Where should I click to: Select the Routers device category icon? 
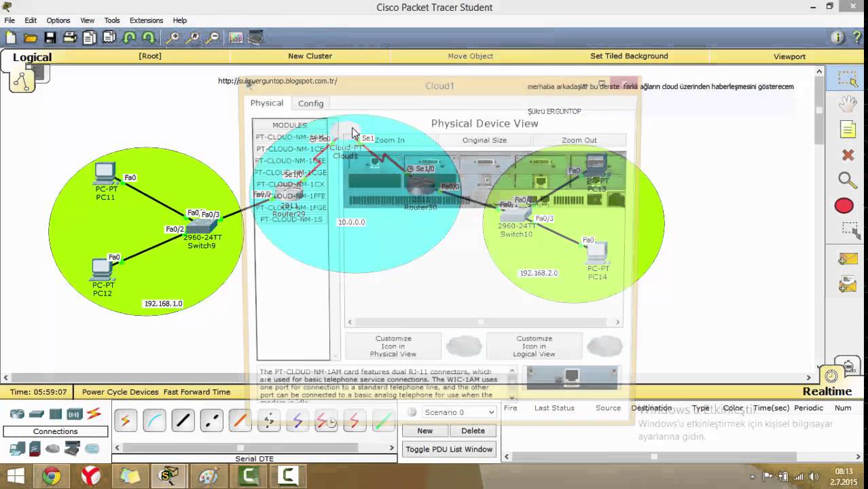17,414
